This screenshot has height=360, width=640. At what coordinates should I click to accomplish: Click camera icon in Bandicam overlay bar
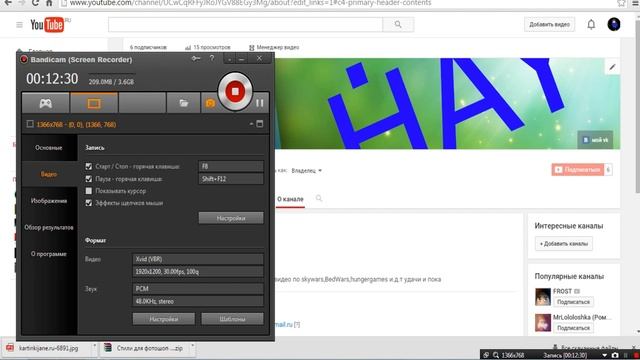coord(615,356)
